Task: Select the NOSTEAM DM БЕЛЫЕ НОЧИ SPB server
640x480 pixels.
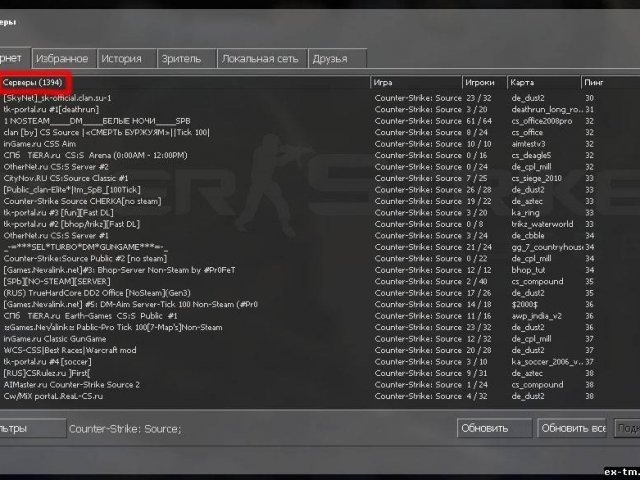Action: pos(320,121)
